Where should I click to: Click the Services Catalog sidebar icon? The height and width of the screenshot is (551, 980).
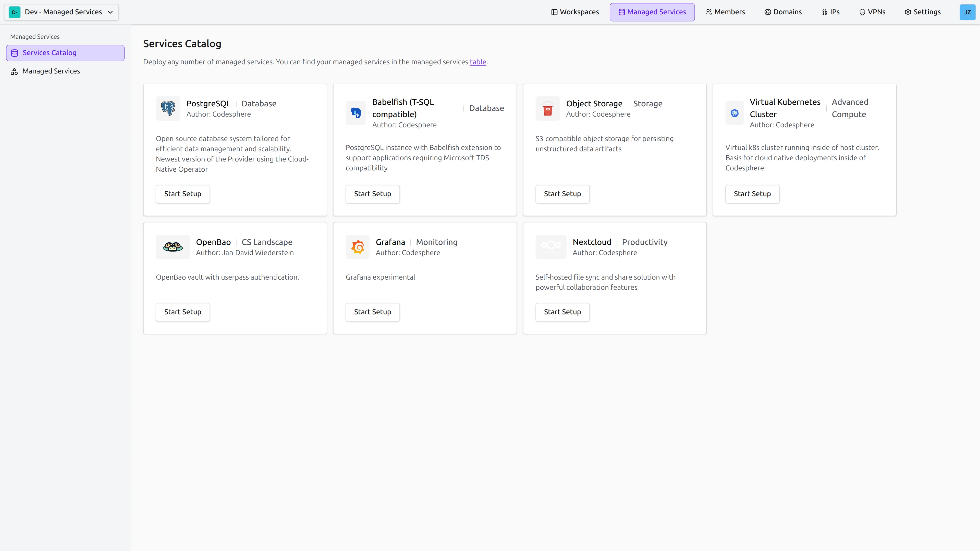[x=15, y=53]
